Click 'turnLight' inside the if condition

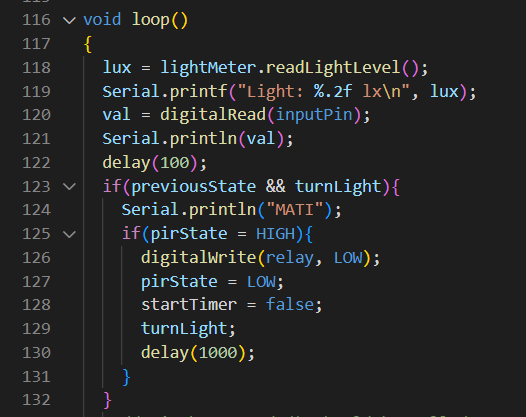[338, 187]
